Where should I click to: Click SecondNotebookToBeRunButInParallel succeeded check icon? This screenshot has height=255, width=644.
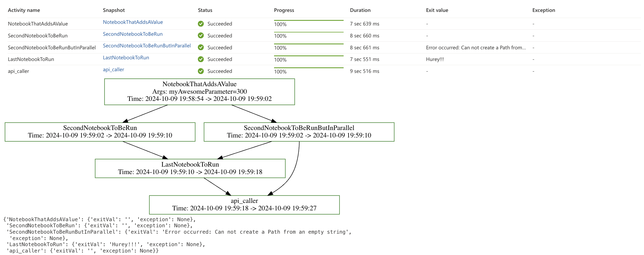click(x=201, y=47)
